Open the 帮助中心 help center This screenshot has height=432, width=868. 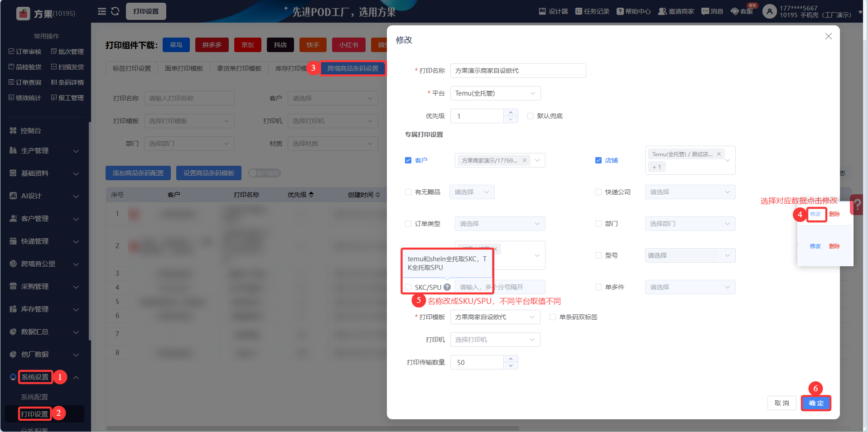click(634, 11)
